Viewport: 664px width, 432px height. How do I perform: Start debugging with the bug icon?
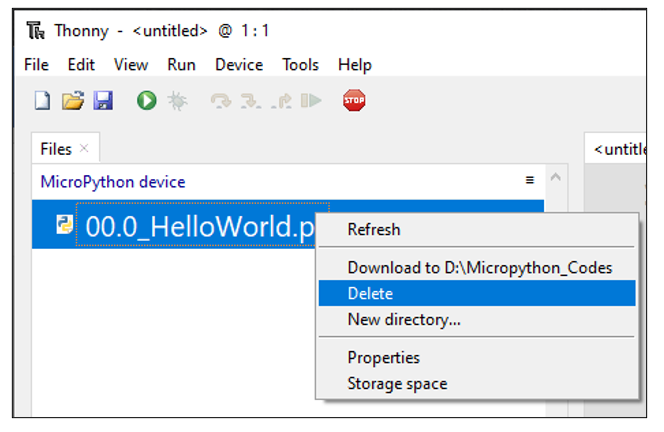pyautogui.click(x=177, y=101)
